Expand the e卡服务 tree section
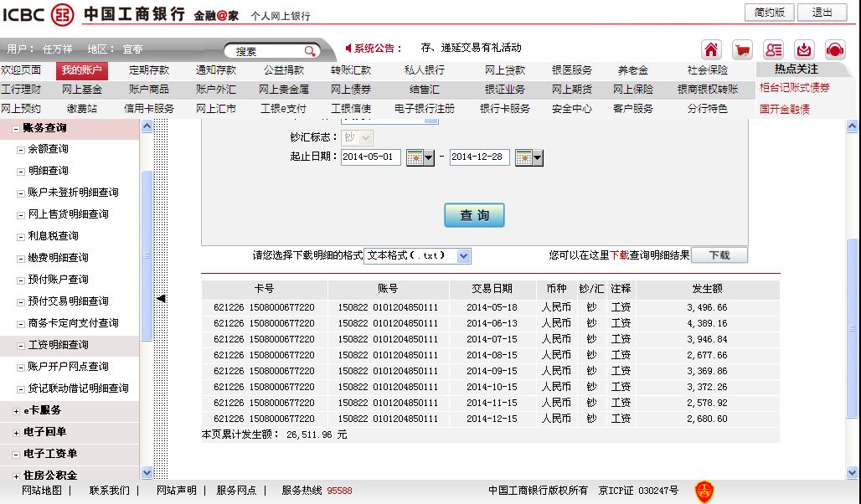Image resolution: width=861 pixels, height=504 pixels. click(x=17, y=410)
